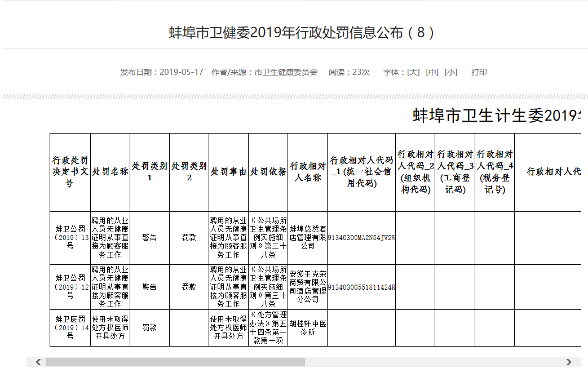Image resolution: width=588 pixels, height=377 pixels.
Task: Click the cell 蚌卫公罚（2019）13号
Action: point(70,238)
